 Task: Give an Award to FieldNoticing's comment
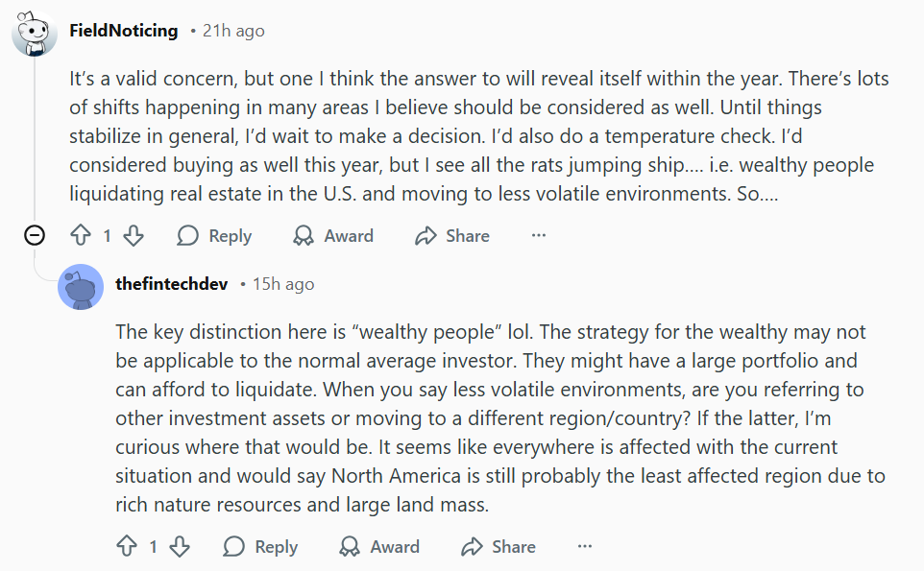(x=333, y=236)
